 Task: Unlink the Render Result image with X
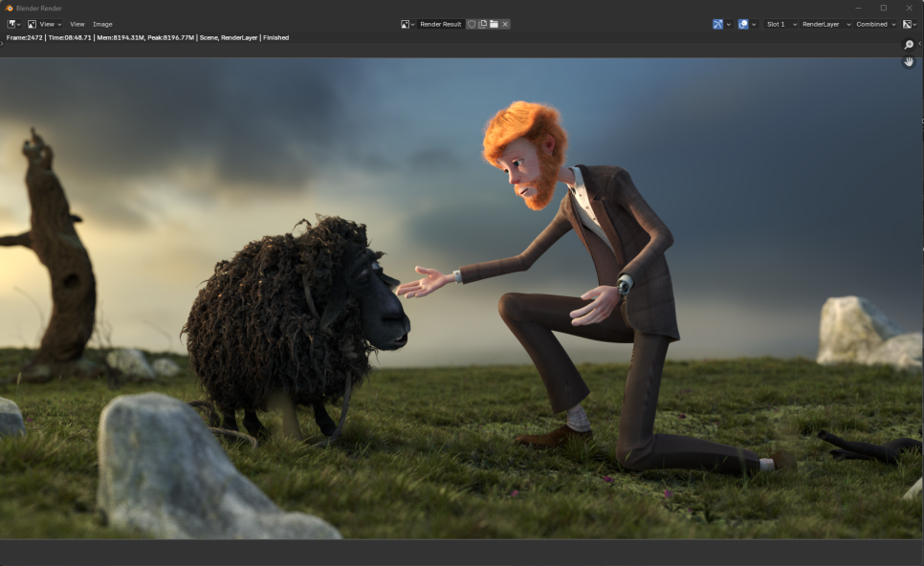505,24
